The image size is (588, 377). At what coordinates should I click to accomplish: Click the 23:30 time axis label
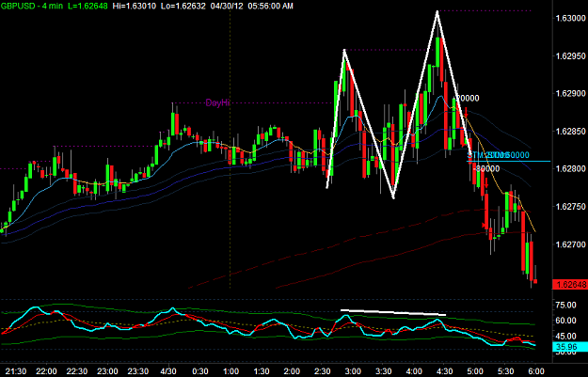pyautogui.click(x=138, y=371)
